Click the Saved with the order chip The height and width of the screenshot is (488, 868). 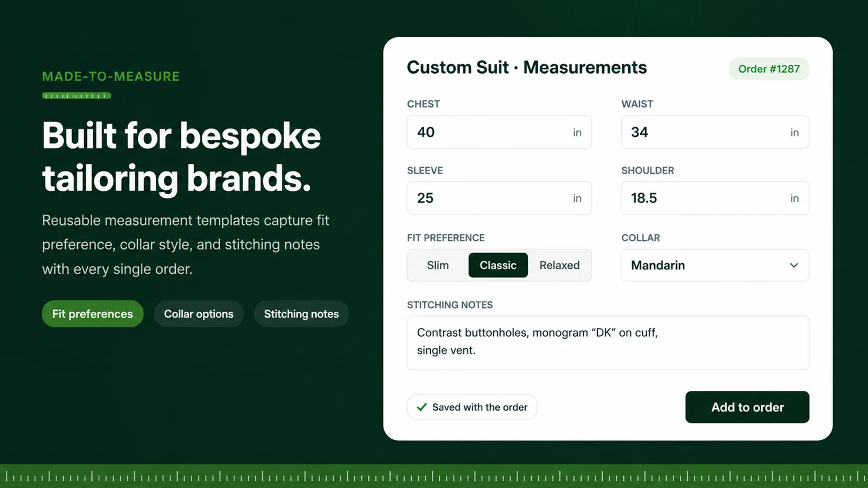coord(472,407)
